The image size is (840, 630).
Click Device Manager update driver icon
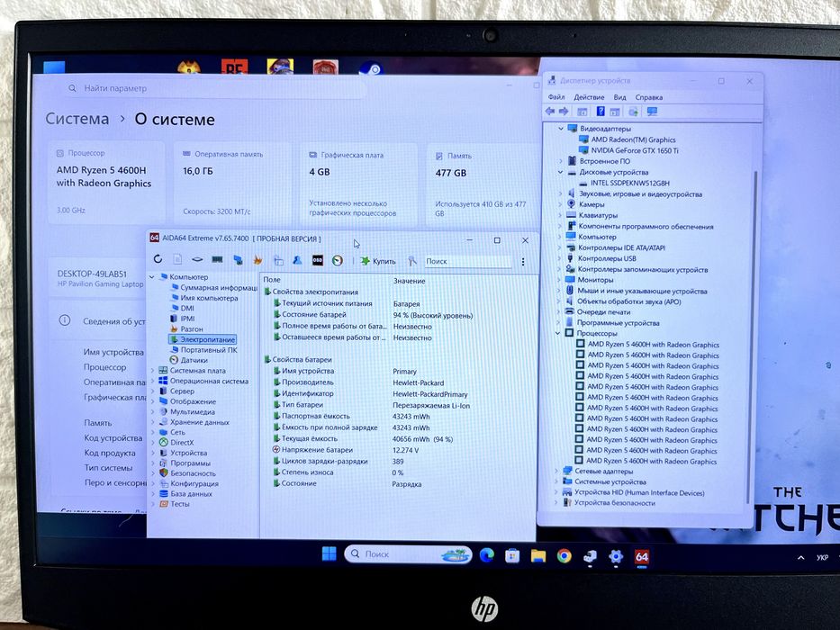[x=633, y=112]
